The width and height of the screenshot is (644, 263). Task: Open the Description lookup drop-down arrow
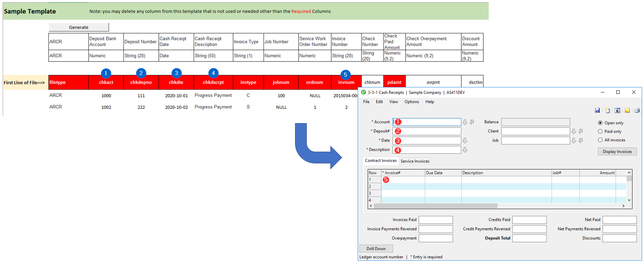pyautogui.click(x=465, y=150)
